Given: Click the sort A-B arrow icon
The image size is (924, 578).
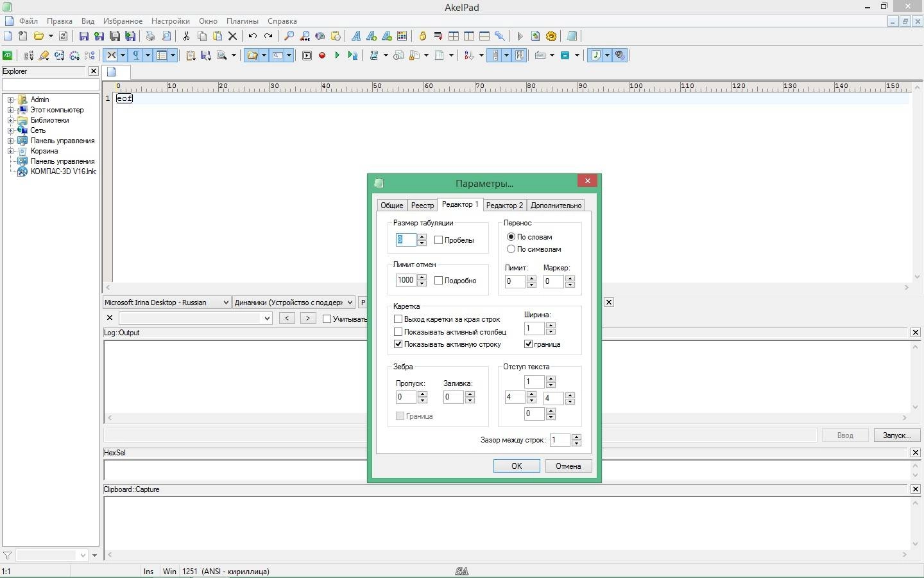Looking at the screenshot, I should [x=469, y=55].
